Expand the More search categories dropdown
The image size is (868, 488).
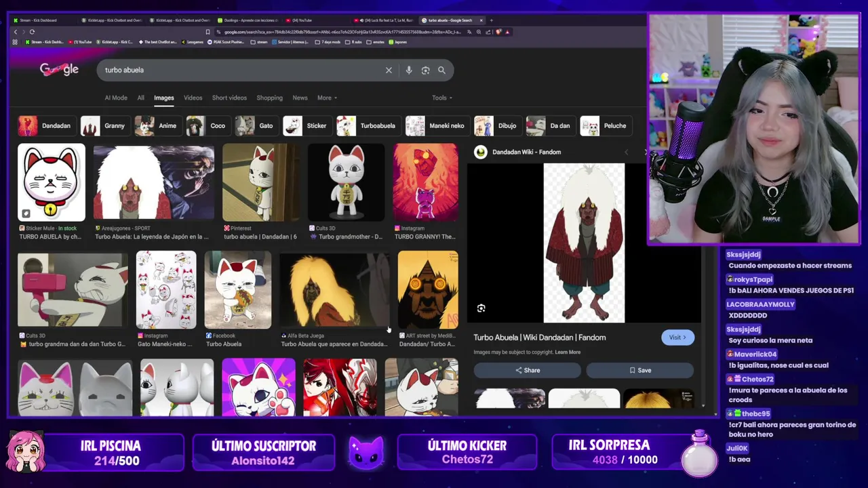click(327, 98)
